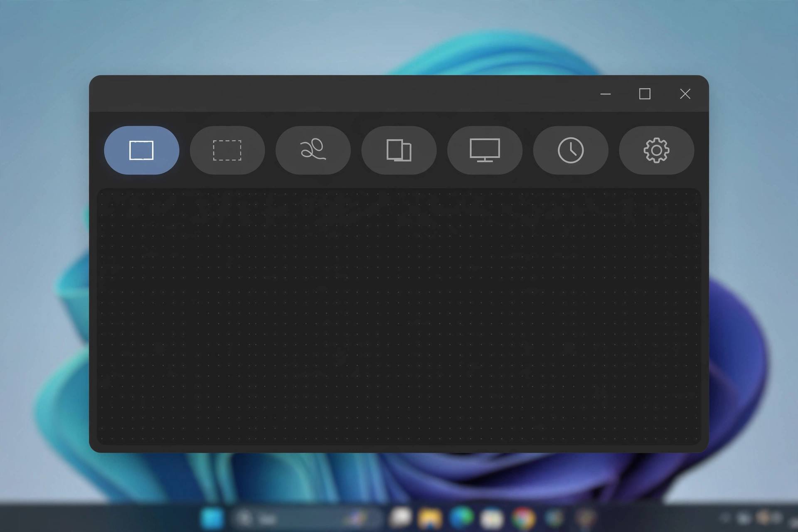798x532 pixels.
Task: Select the freeform scribble snip tool
Action: [x=313, y=150]
